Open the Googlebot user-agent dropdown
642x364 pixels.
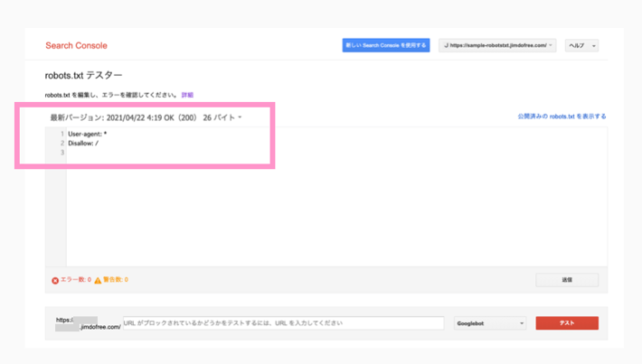[490, 323]
